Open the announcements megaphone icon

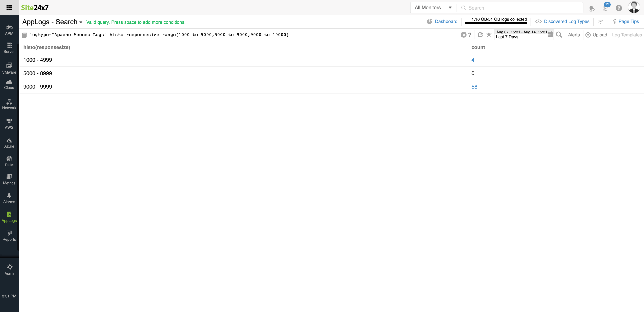click(592, 8)
